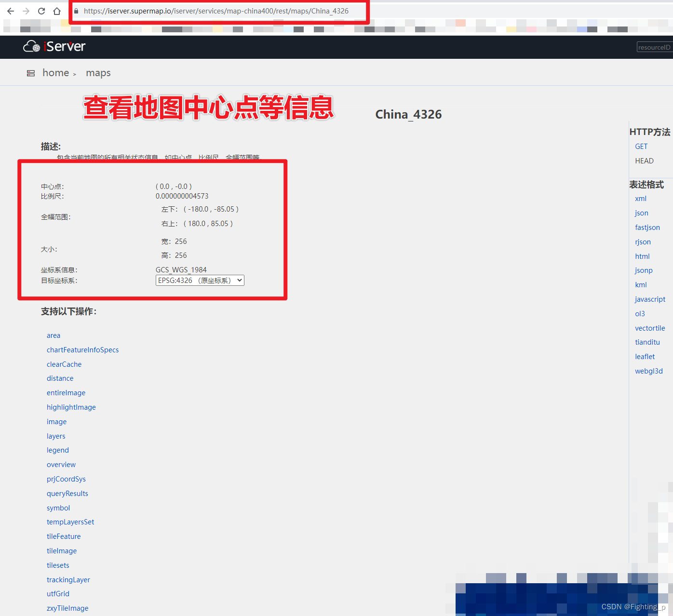Open the queryResults operation link

[x=67, y=494]
